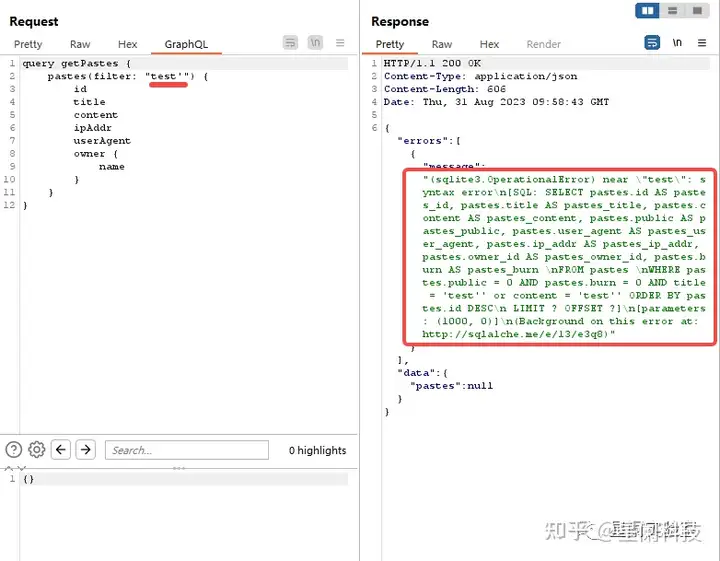Open Request panel hamburger menu

pyautogui.click(x=340, y=43)
